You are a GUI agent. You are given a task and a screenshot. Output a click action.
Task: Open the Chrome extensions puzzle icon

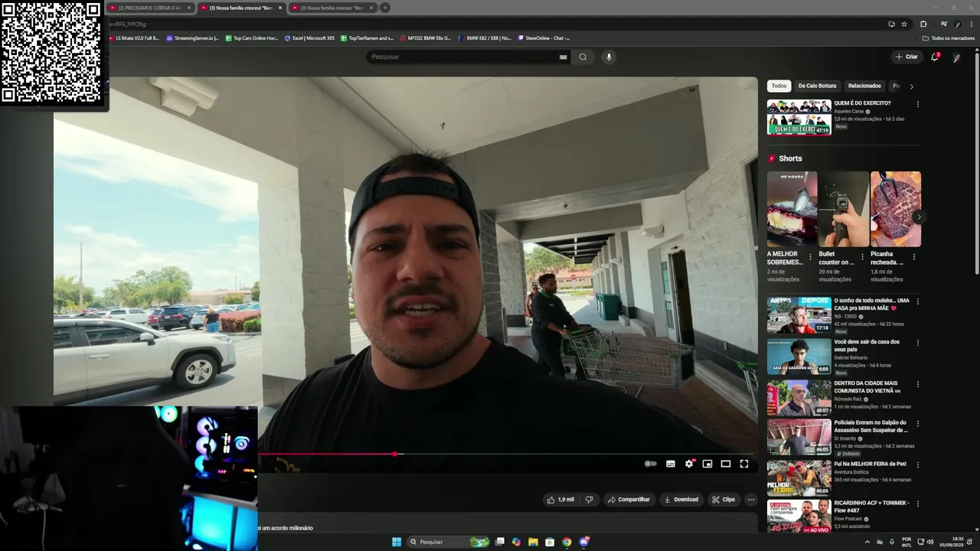pyautogui.click(x=923, y=24)
